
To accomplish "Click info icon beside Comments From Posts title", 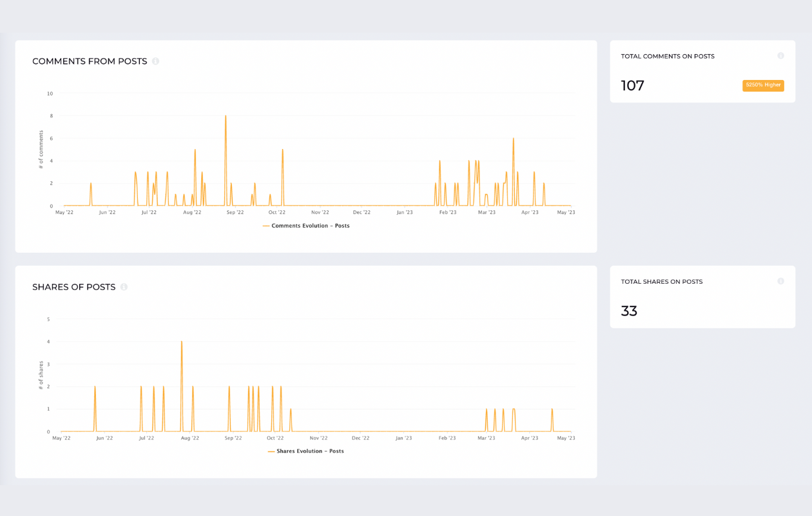I will pos(155,61).
